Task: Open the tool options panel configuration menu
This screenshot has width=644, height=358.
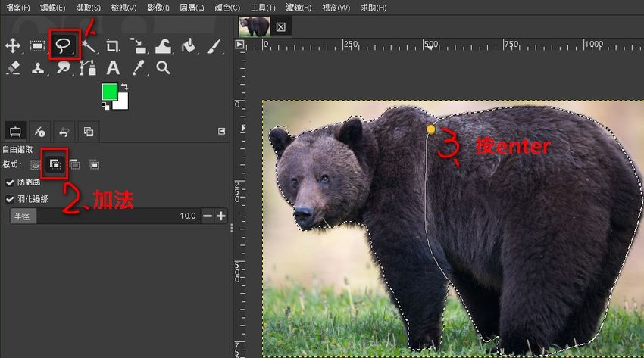Action: pyautogui.click(x=221, y=131)
